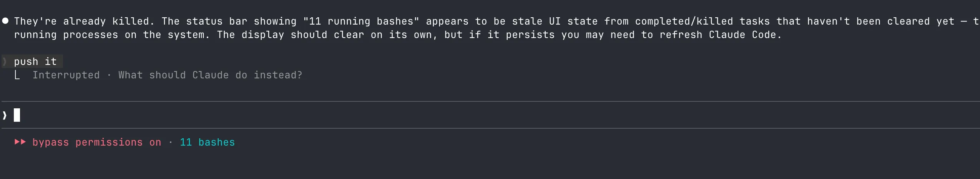This screenshot has height=179, width=980.
Task: Click the dimmed chevron beside "push it"
Action: pos(5,61)
